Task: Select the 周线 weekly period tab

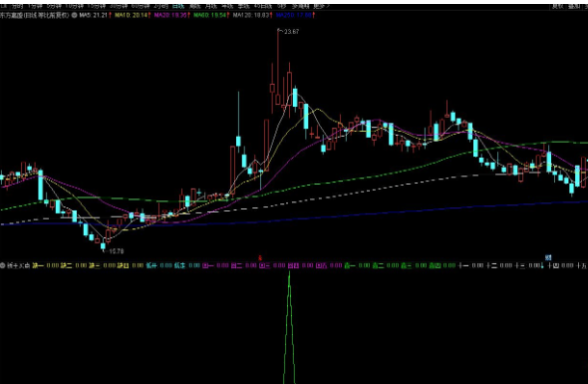Action: tap(194, 6)
